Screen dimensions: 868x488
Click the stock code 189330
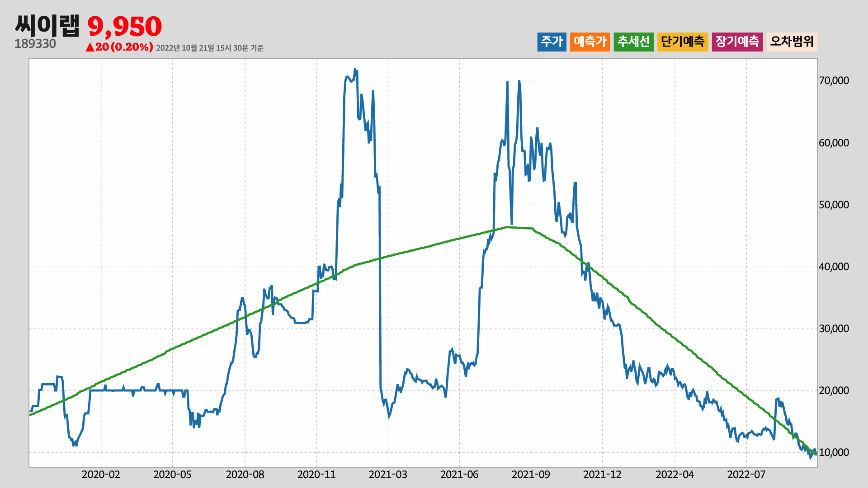click(35, 44)
